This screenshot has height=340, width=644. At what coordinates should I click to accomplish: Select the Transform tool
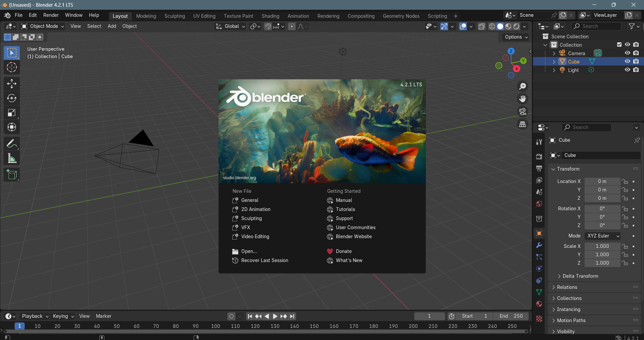pyautogui.click(x=12, y=127)
